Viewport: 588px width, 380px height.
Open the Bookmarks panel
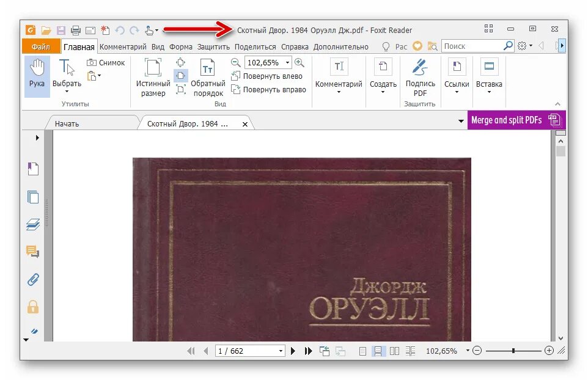pyautogui.click(x=33, y=169)
